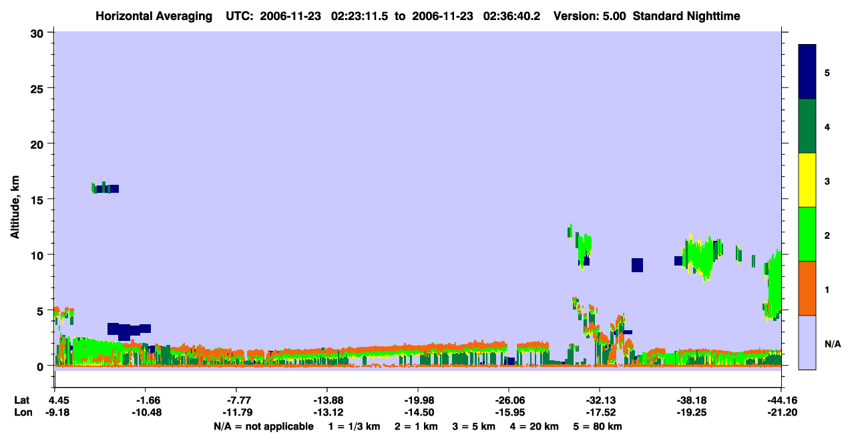Click latitude value 4.45
Image resolution: width=868 pixels, height=445 pixels.
55,400
